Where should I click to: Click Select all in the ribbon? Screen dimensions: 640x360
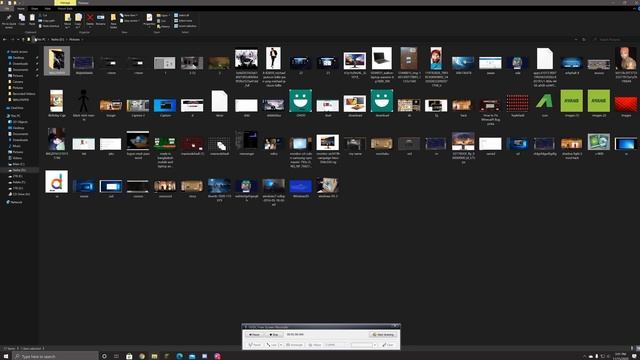(182, 15)
